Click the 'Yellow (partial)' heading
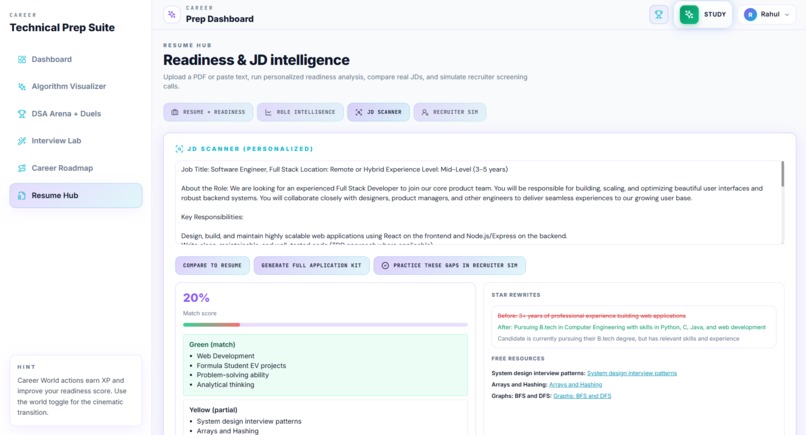Viewport: 806px width, 435px height. [x=213, y=410]
